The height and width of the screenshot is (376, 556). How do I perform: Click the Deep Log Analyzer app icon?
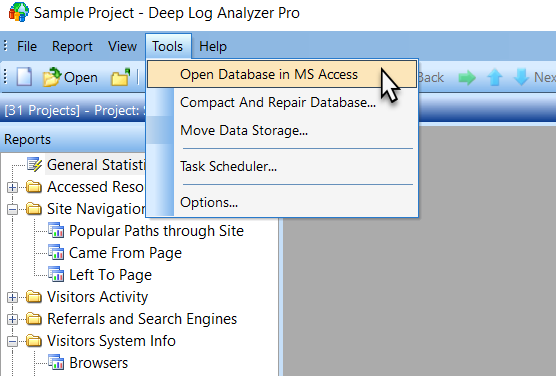[x=18, y=12]
